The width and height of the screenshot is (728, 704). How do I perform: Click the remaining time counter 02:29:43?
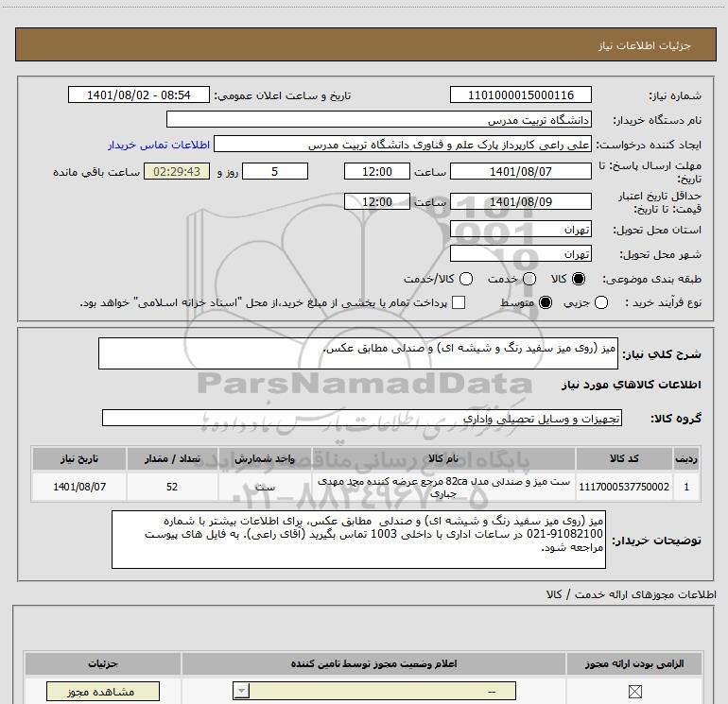click(x=177, y=171)
